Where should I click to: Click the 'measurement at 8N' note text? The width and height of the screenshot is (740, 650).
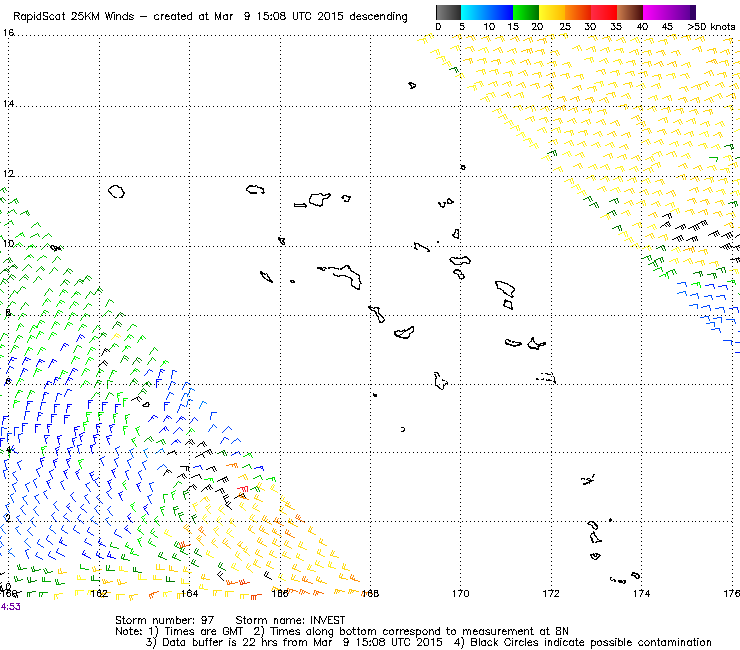pyautogui.click(x=515, y=631)
